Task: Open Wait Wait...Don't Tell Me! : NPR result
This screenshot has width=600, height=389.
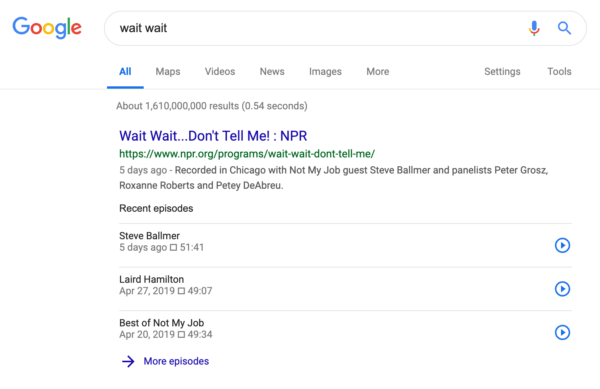Action: click(213, 136)
